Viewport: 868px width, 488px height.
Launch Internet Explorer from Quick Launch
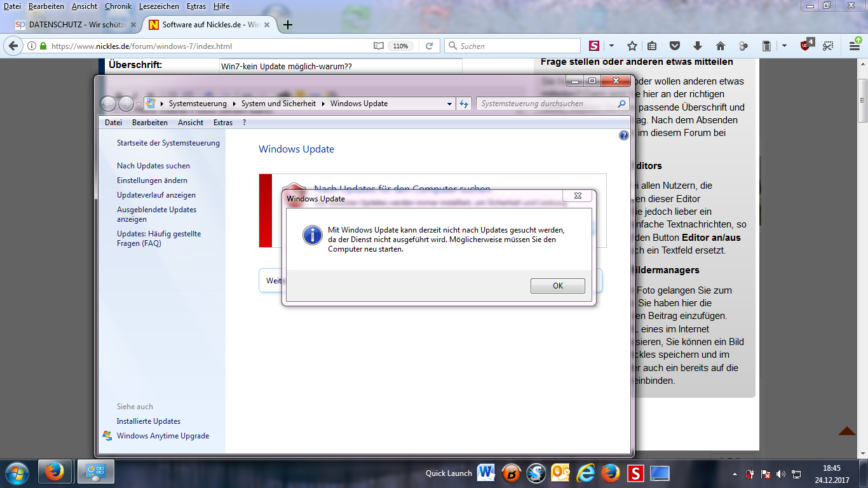585,473
